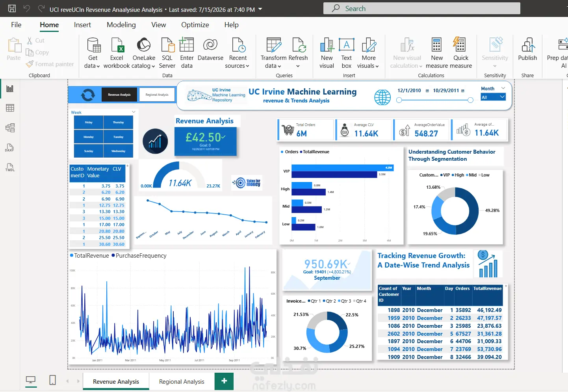The width and height of the screenshot is (568, 392).
Task: Create a Quick measure
Action: tap(460, 53)
